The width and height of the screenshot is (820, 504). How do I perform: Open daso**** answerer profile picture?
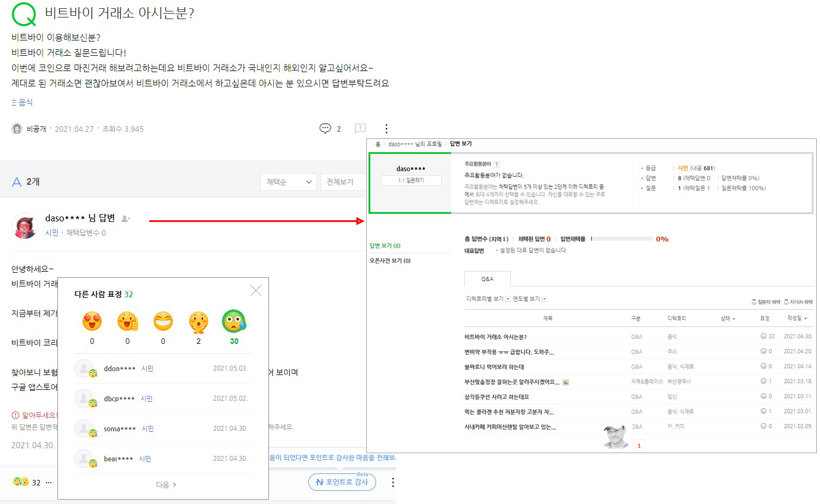25,226
